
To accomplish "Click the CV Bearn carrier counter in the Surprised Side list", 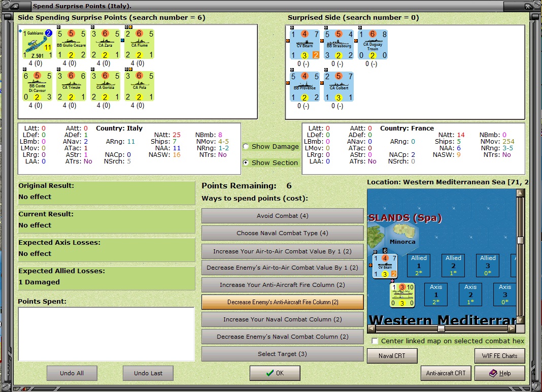I will (304, 45).
